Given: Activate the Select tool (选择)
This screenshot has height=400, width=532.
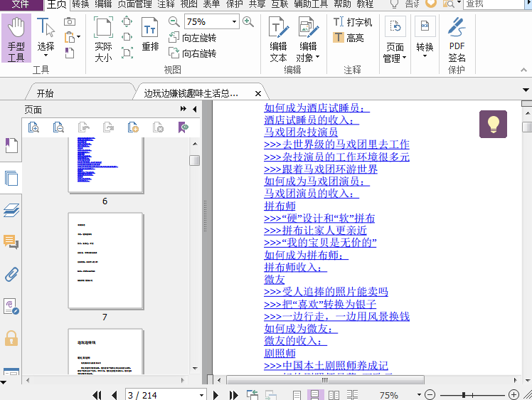Looking at the screenshot, I should pos(46,37).
